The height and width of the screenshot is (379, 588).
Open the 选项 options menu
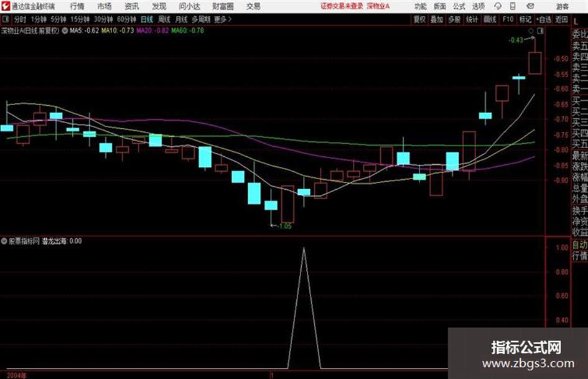pyautogui.click(x=478, y=6)
